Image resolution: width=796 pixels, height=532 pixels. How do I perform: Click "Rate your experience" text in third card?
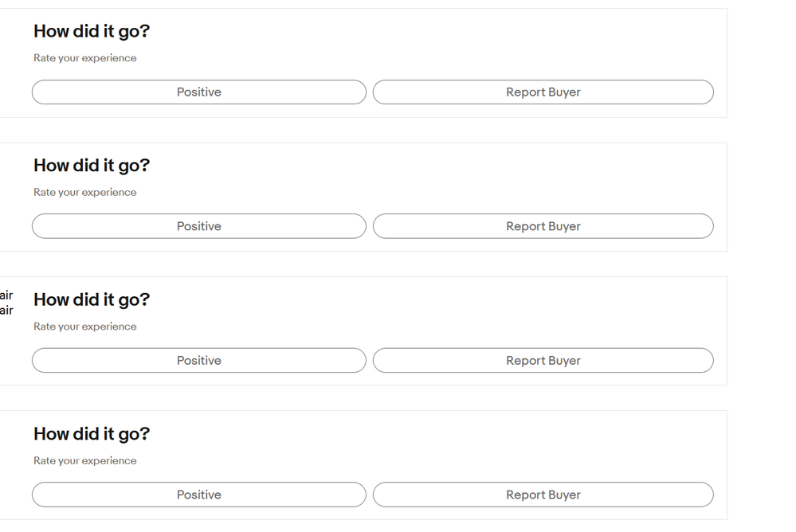pos(85,327)
